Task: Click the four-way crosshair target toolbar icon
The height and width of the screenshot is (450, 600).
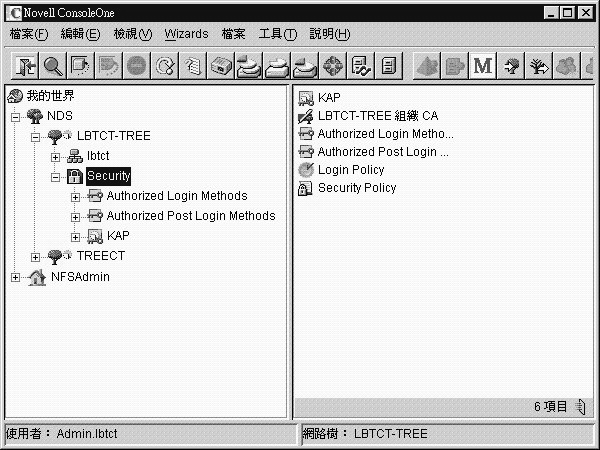Action: 333,66
